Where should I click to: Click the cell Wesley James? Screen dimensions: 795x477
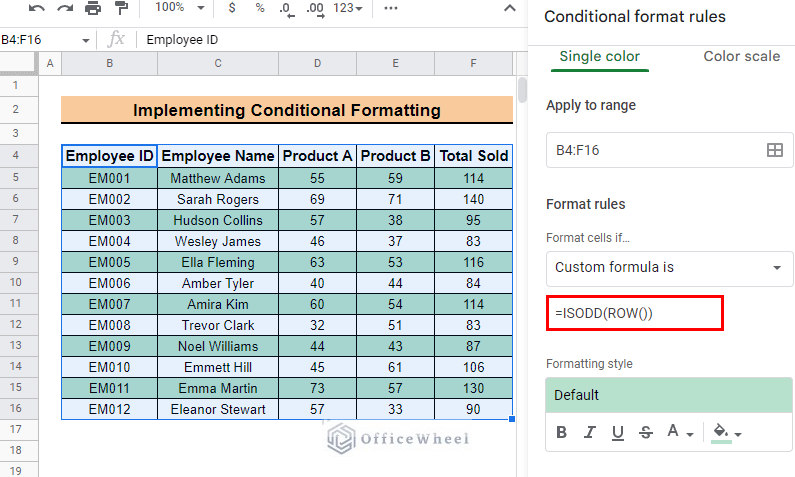pos(218,241)
